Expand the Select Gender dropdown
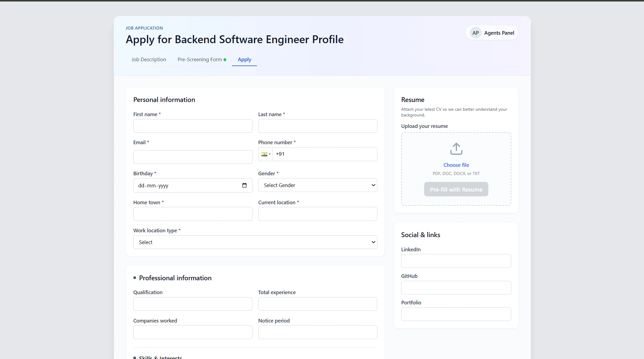Viewport: 644px width, 359px height. pos(317,185)
